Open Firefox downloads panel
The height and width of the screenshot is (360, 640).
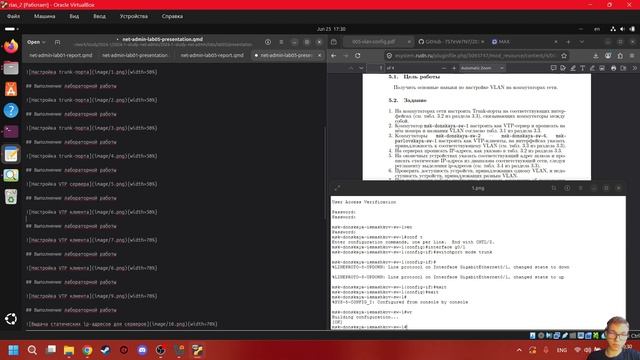596,56
